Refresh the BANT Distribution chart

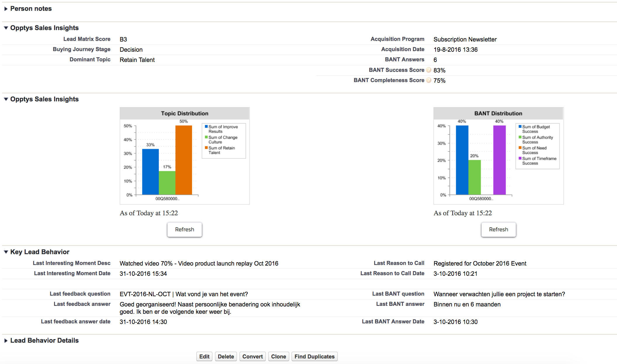(x=498, y=230)
